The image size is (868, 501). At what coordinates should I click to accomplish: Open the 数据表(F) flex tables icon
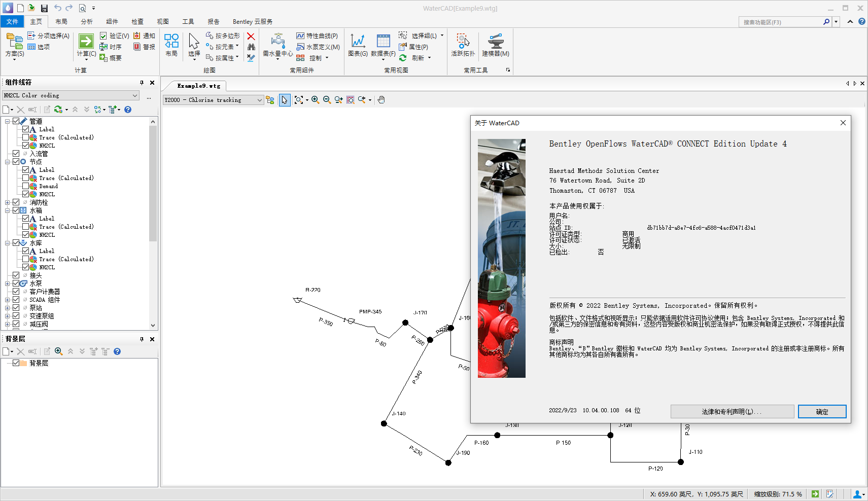coord(383,41)
